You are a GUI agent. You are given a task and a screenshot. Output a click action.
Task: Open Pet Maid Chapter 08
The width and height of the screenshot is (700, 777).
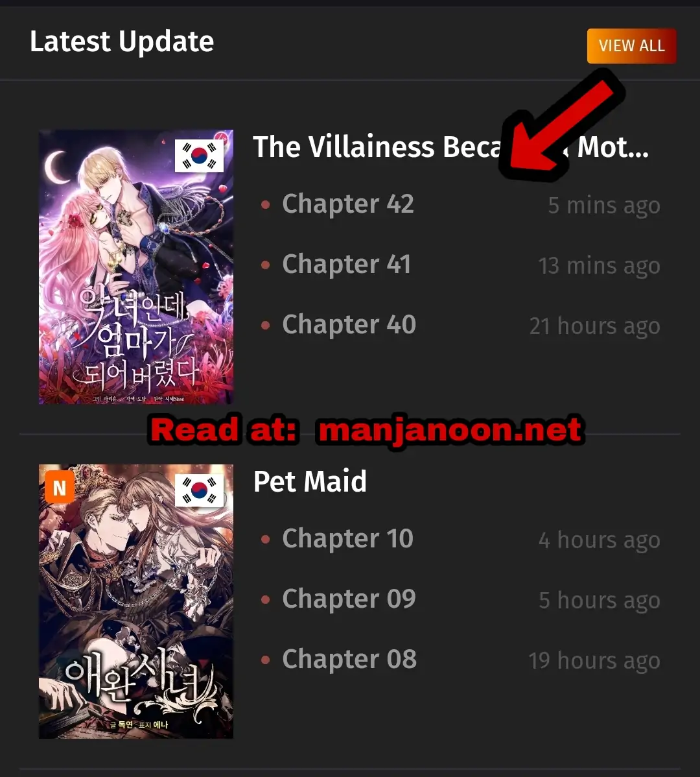[349, 660]
